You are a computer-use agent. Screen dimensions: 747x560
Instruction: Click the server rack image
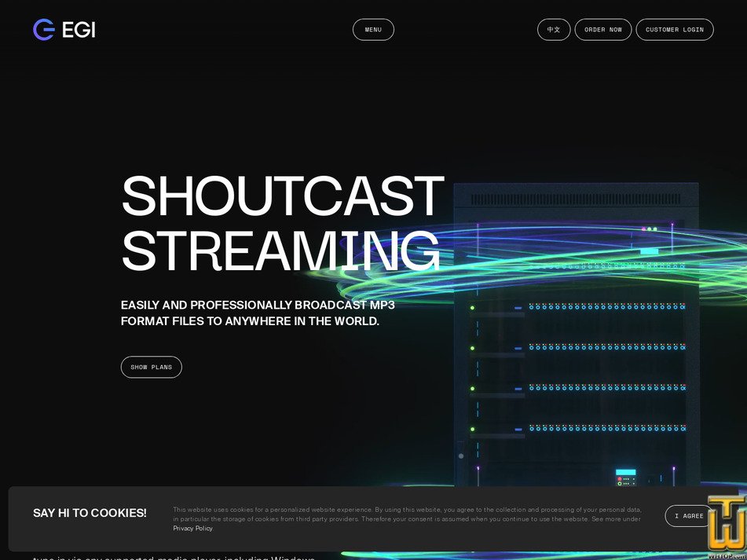tap(576, 338)
